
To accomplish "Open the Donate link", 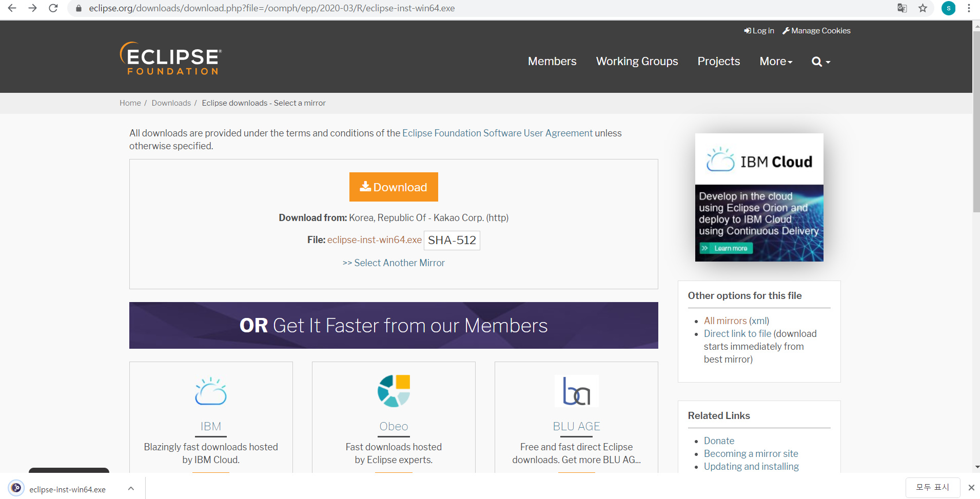I will click(x=719, y=441).
